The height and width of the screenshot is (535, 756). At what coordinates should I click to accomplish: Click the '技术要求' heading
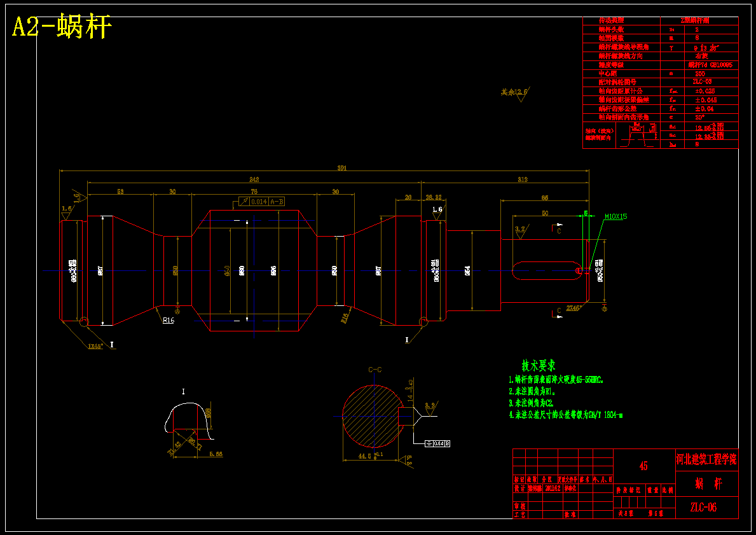[x=539, y=365]
